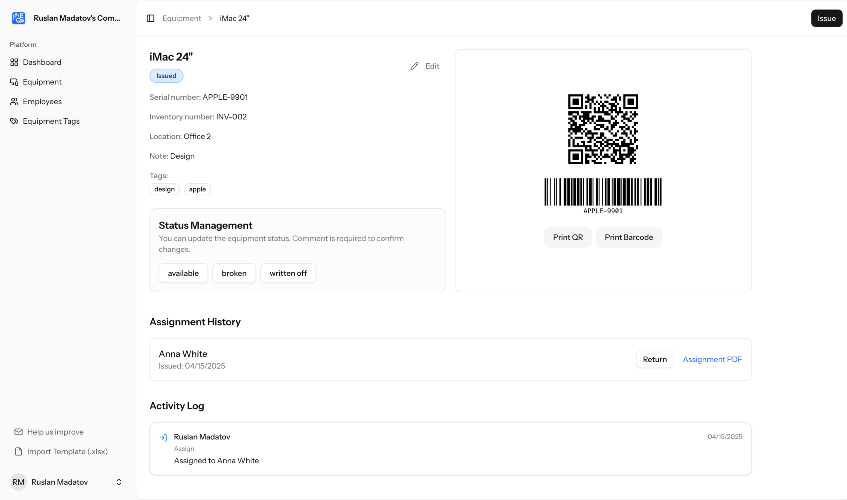Click Return for Anna White

pyautogui.click(x=655, y=360)
